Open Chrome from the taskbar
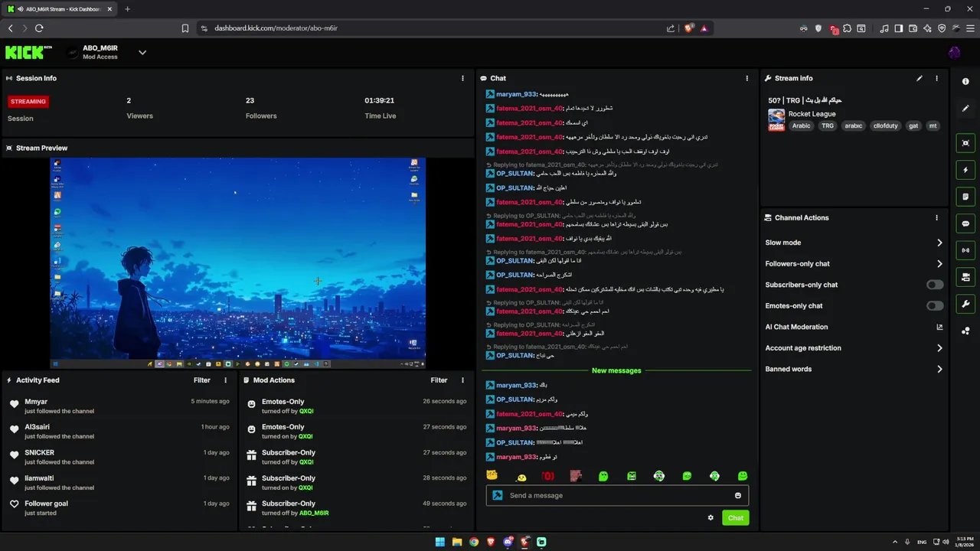The width and height of the screenshot is (980, 551). [x=474, y=542]
